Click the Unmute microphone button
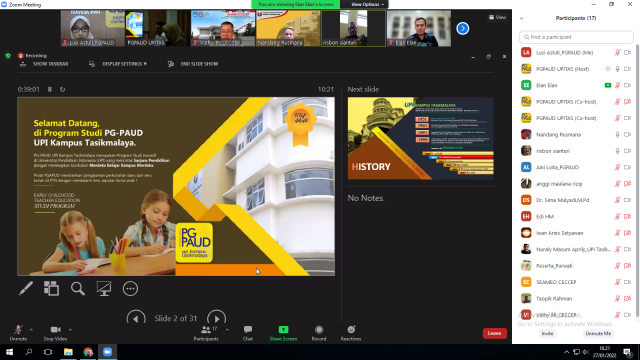 pyautogui.click(x=18, y=333)
